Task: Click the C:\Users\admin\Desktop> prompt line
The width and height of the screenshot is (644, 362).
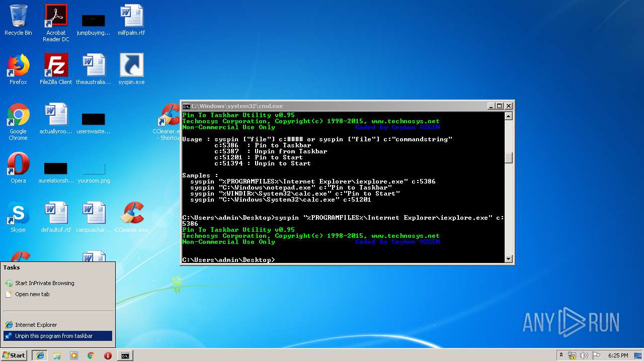Action: click(228, 260)
